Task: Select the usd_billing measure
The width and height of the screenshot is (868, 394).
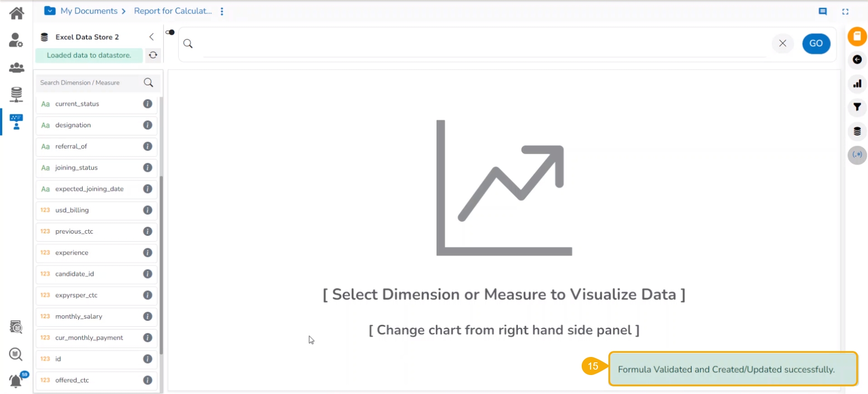Action: [72, 210]
